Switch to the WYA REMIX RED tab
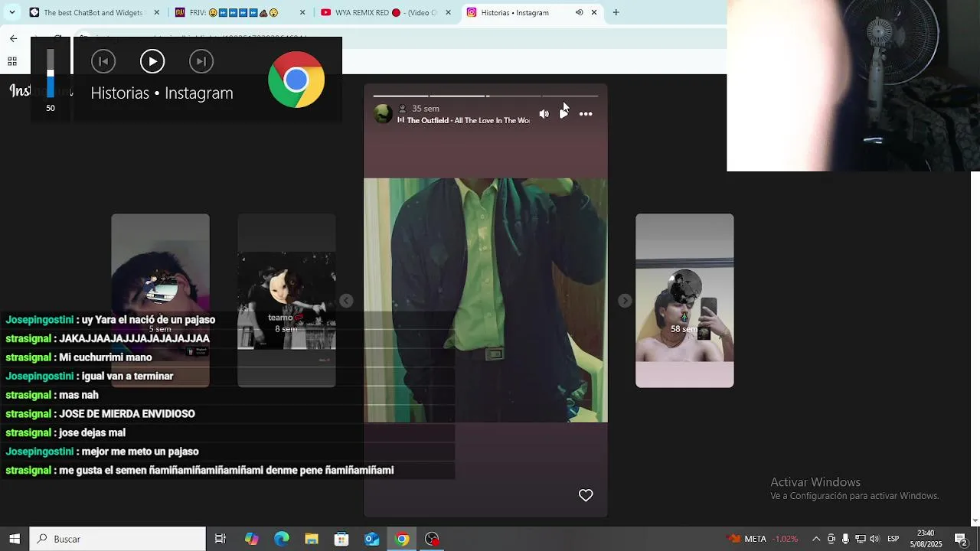The height and width of the screenshot is (551, 980). [x=387, y=12]
